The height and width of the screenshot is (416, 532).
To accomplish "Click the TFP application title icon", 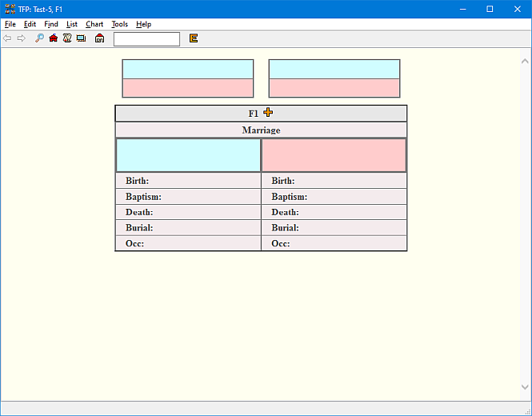I will pyautogui.click(x=10, y=9).
